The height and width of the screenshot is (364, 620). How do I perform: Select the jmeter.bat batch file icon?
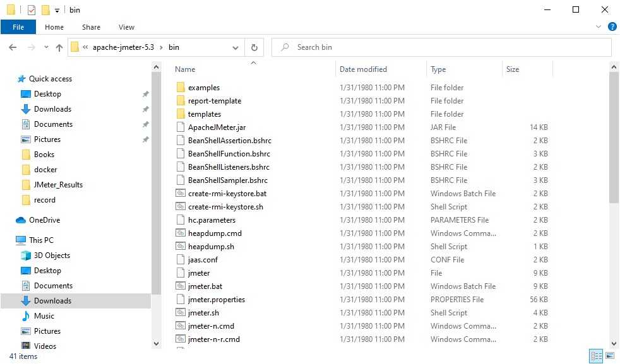(180, 286)
